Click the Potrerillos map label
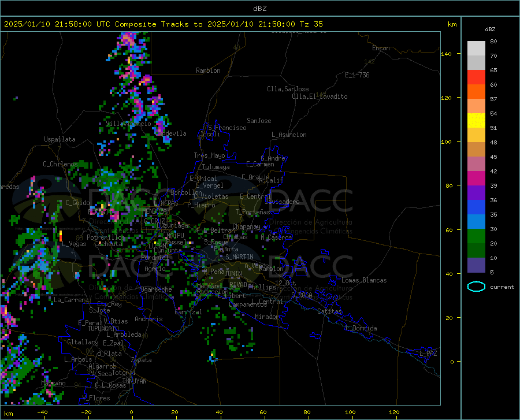The height and width of the screenshot is (420, 520). pos(106,237)
